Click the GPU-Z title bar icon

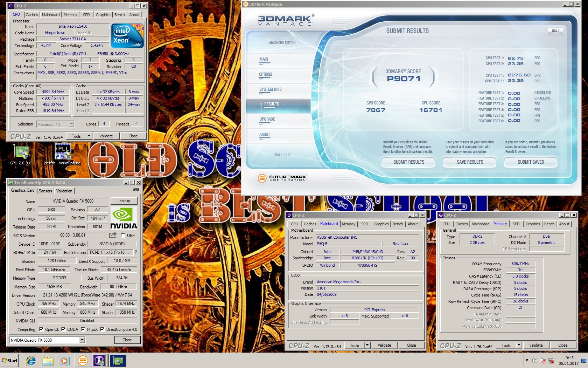tap(11, 183)
